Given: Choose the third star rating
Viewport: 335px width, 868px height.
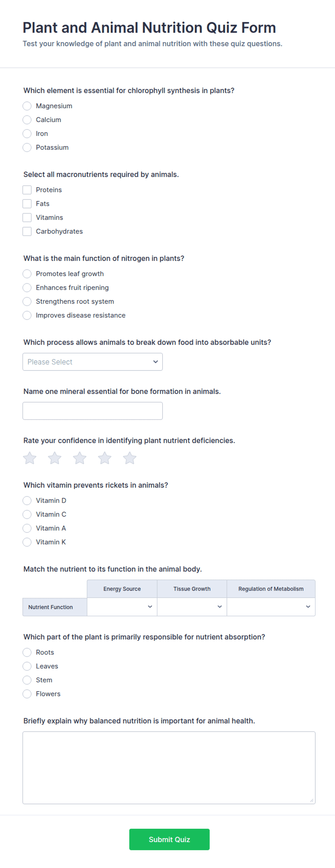Looking at the screenshot, I should click(80, 458).
